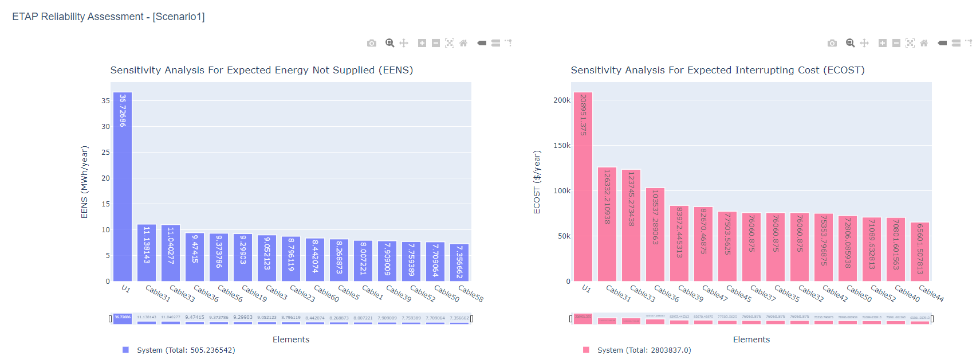The image size is (980, 359).
Task: Select the U1 bar in the EENS chart
Action: (123, 184)
